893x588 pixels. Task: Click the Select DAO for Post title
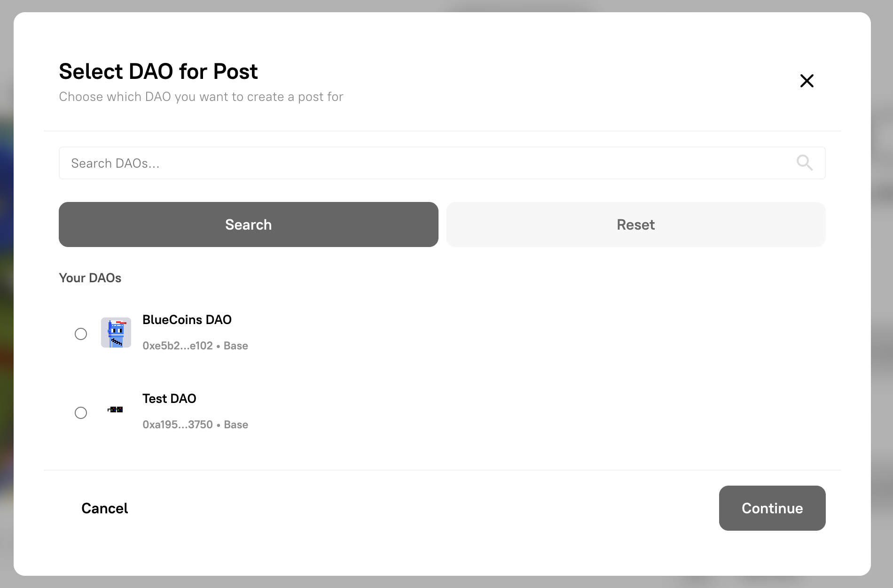158,71
